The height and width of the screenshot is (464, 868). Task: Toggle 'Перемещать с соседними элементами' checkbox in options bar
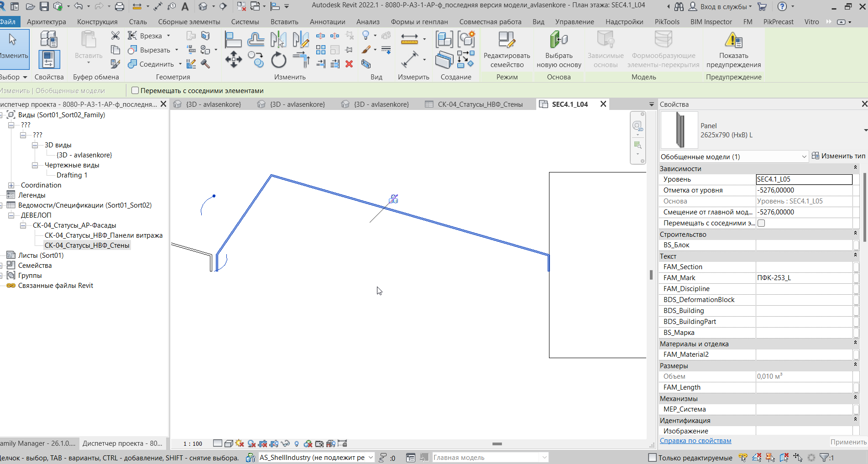point(135,91)
